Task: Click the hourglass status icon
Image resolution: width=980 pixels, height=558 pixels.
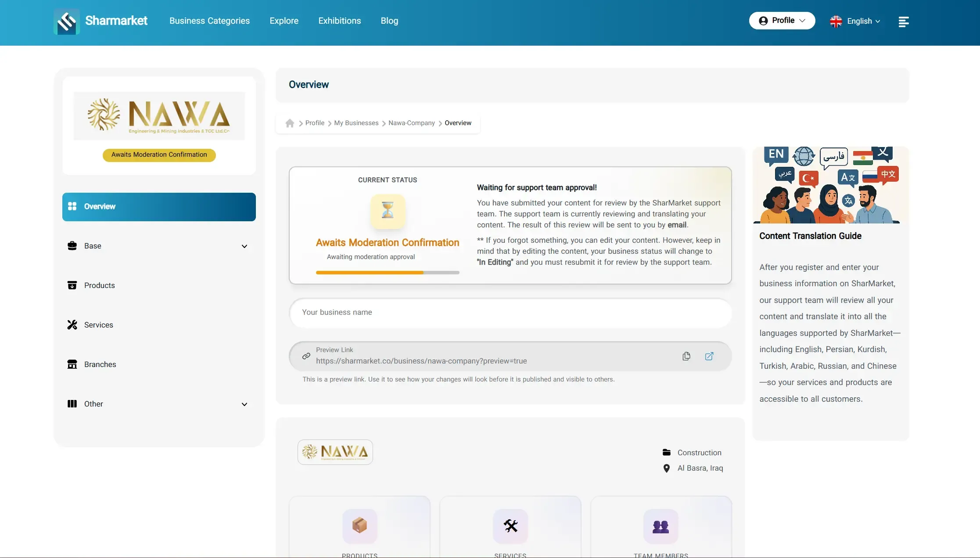Action: coord(388,211)
